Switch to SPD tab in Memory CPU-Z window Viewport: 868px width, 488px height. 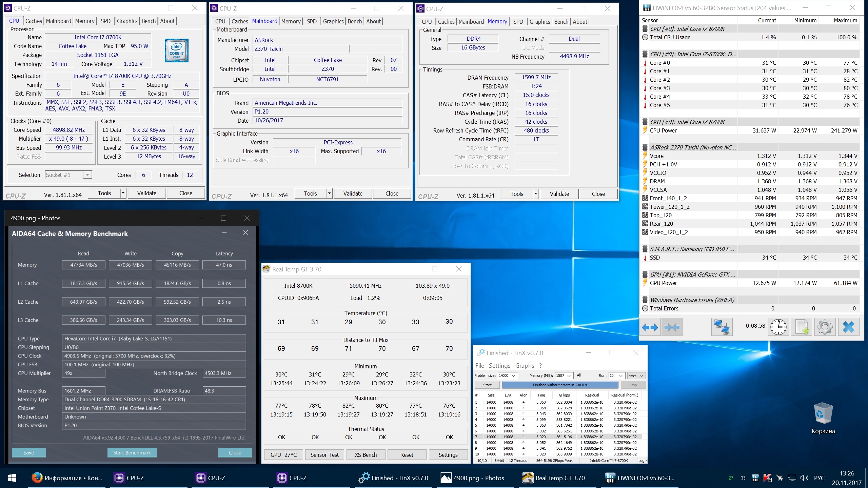[x=518, y=22]
